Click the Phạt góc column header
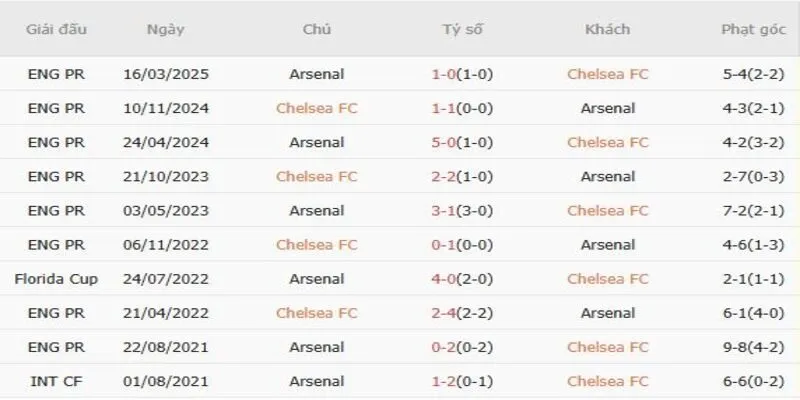The width and height of the screenshot is (800, 400). [751, 29]
